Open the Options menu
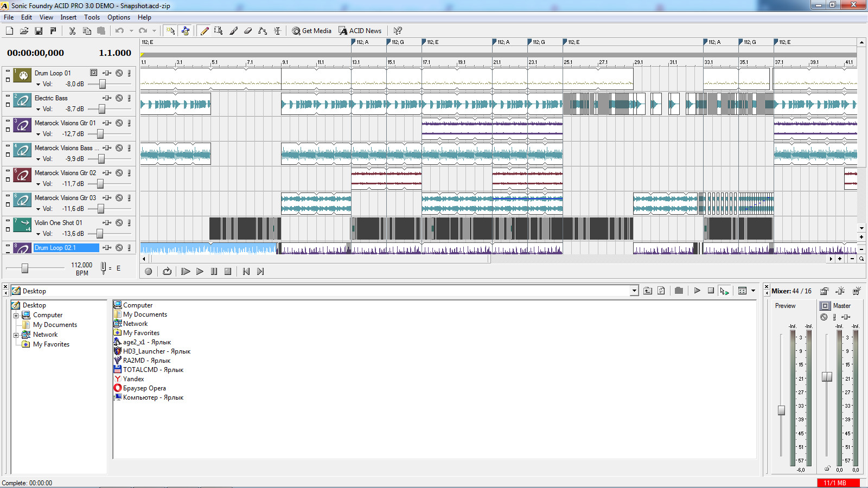Image resolution: width=868 pixels, height=488 pixels. tap(118, 17)
